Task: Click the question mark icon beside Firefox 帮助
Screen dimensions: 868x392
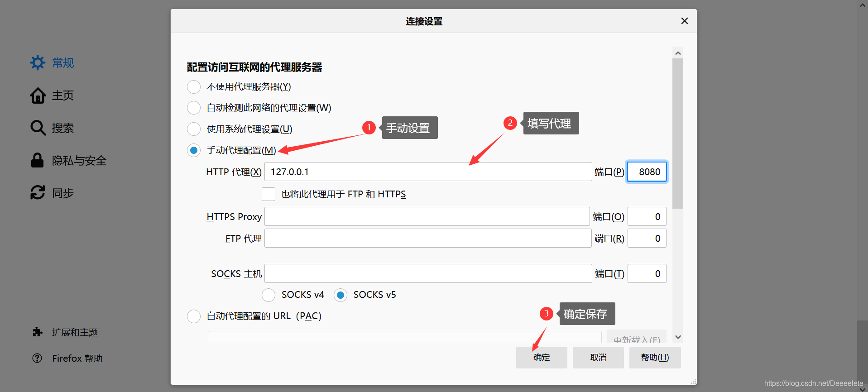Action: click(x=37, y=358)
